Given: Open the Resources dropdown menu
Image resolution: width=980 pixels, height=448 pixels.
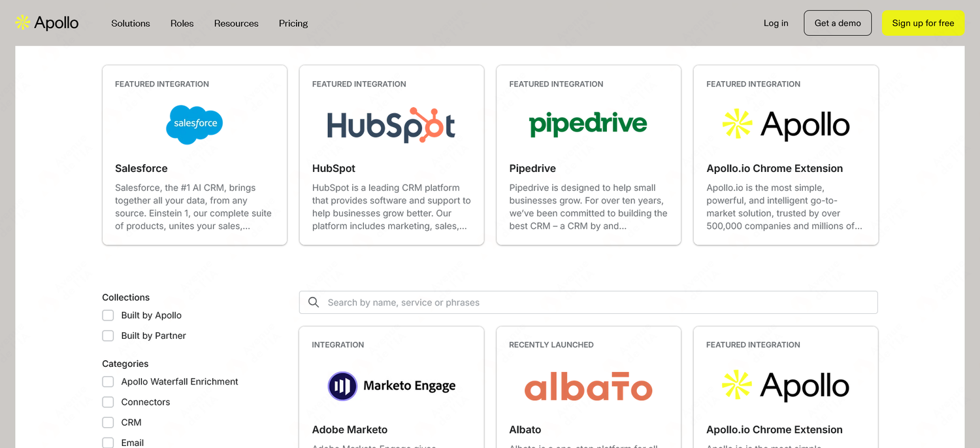Looking at the screenshot, I should (x=236, y=24).
